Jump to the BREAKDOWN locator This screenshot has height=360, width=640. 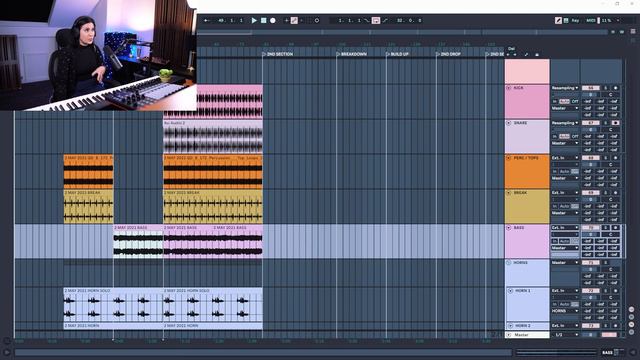tap(351, 54)
